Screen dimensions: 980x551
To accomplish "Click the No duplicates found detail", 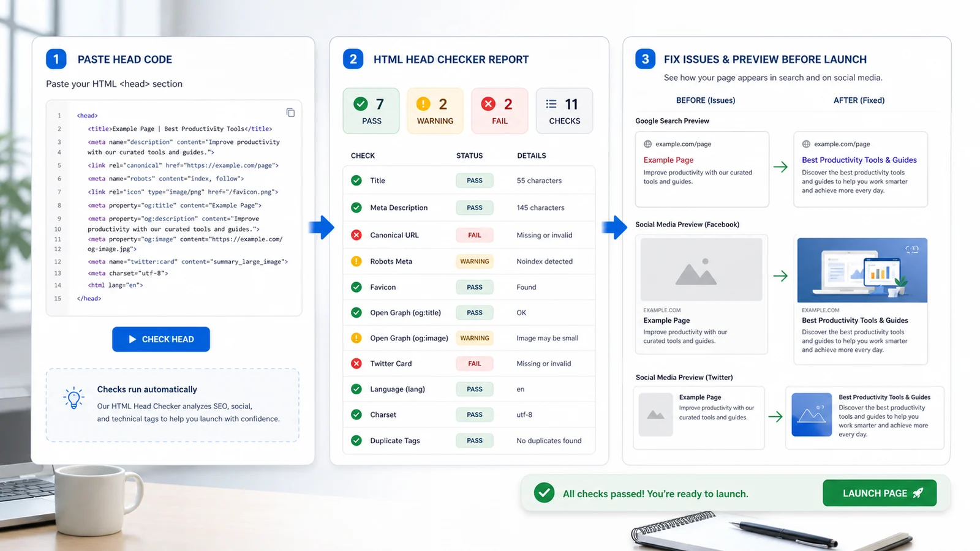I will point(549,441).
